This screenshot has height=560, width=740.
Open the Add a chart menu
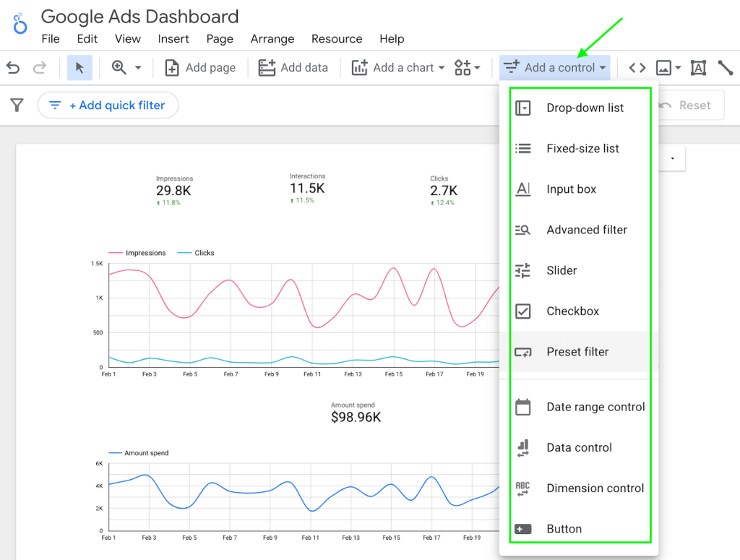point(398,68)
